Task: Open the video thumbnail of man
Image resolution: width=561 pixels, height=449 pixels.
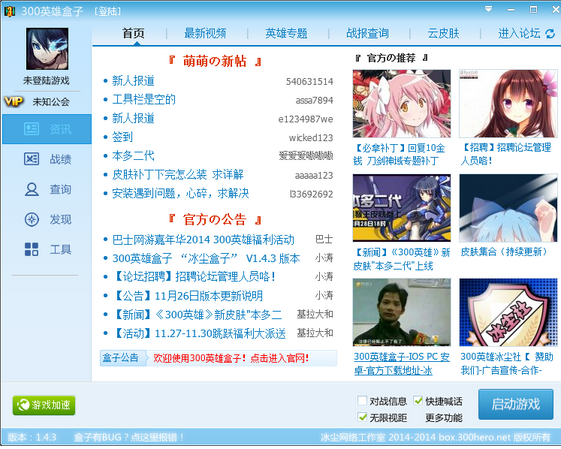Action: [401, 312]
